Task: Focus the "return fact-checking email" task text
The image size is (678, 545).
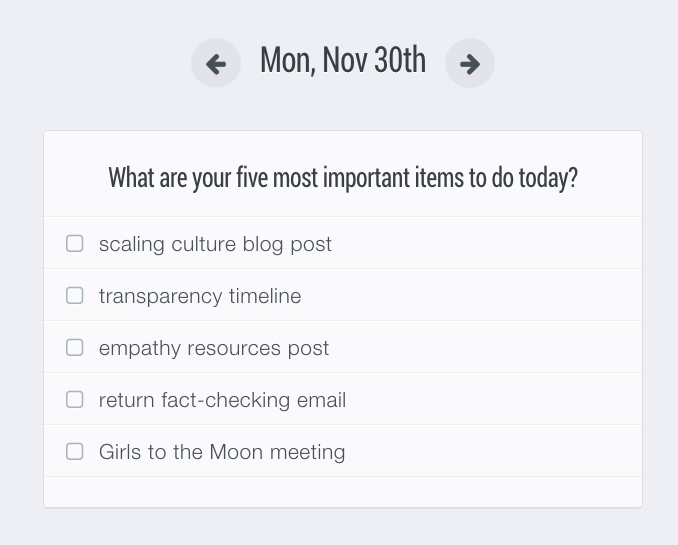Action: [222, 400]
